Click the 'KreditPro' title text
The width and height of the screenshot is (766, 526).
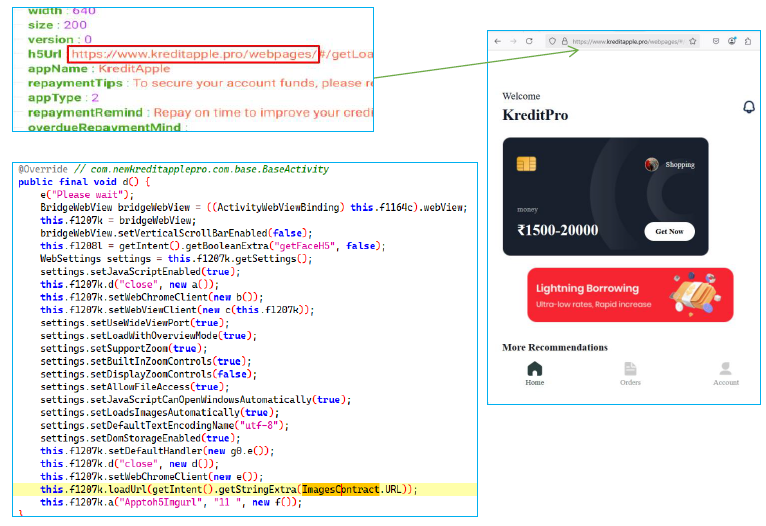pyautogui.click(x=535, y=115)
